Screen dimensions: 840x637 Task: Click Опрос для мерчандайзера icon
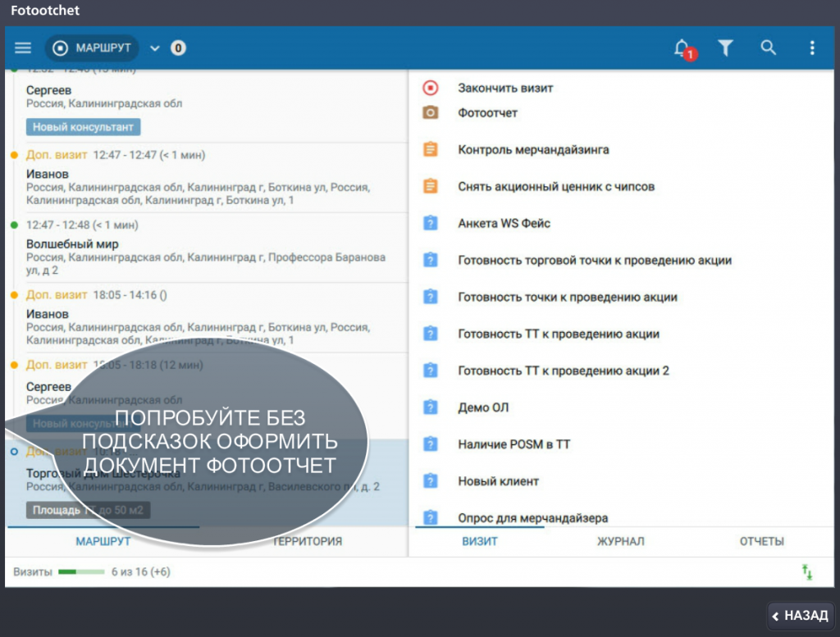point(430,517)
